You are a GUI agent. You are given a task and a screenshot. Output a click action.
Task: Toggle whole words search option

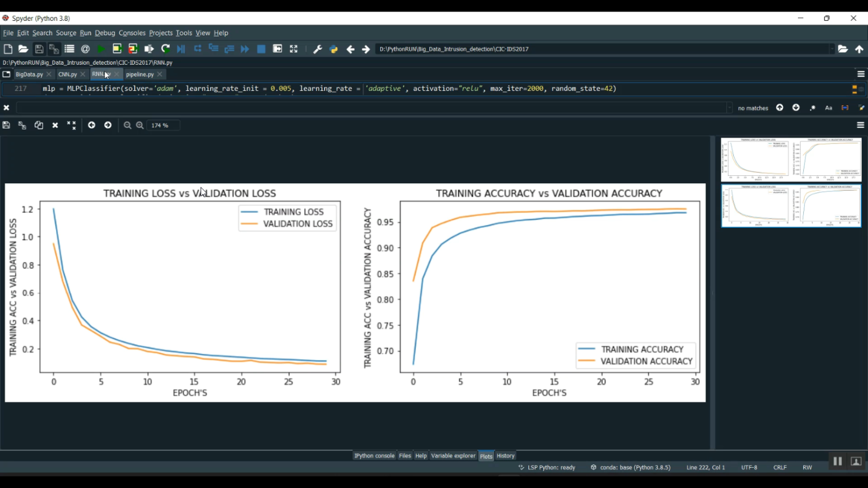845,108
